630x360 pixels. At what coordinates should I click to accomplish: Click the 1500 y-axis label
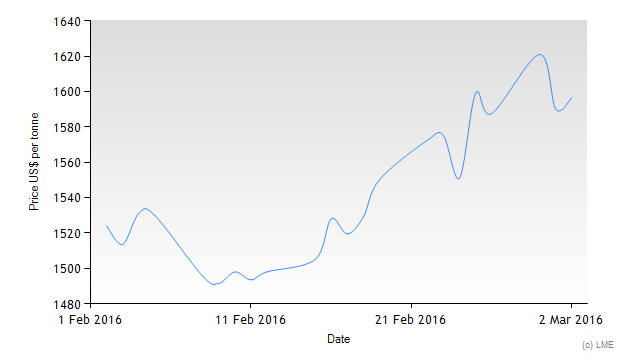[x=67, y=269]
